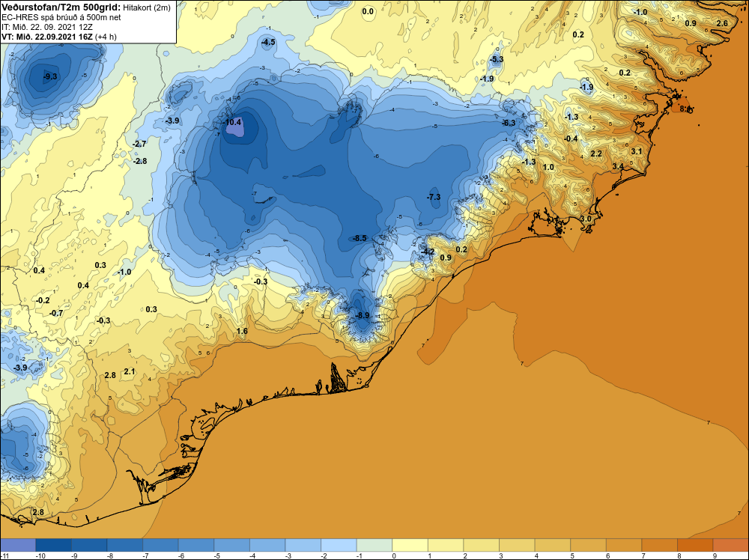The width and height of the screenshot is (749, 560).
Task: Pick legend swatch between 6 and 7
Action: 624,545
